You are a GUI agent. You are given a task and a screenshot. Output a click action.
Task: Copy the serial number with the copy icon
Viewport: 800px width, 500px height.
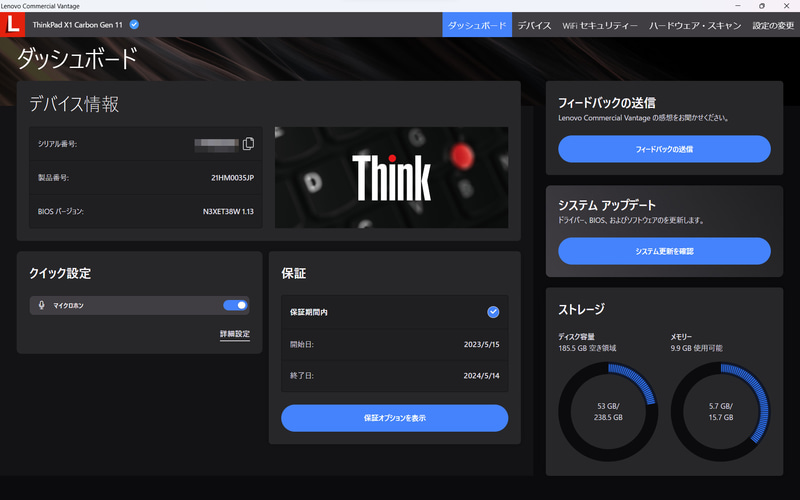[248, 144]
